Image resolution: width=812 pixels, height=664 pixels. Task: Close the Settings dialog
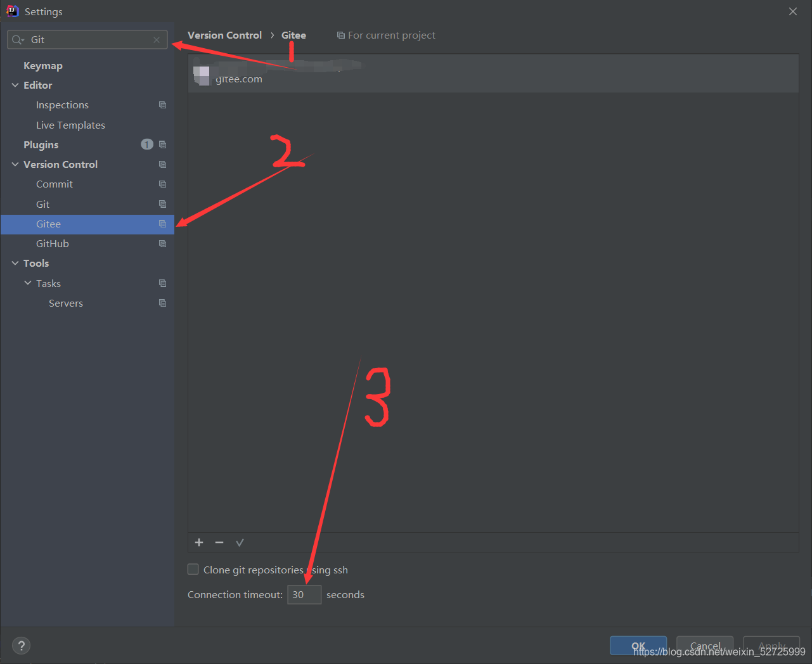click(x=793, y=11)
